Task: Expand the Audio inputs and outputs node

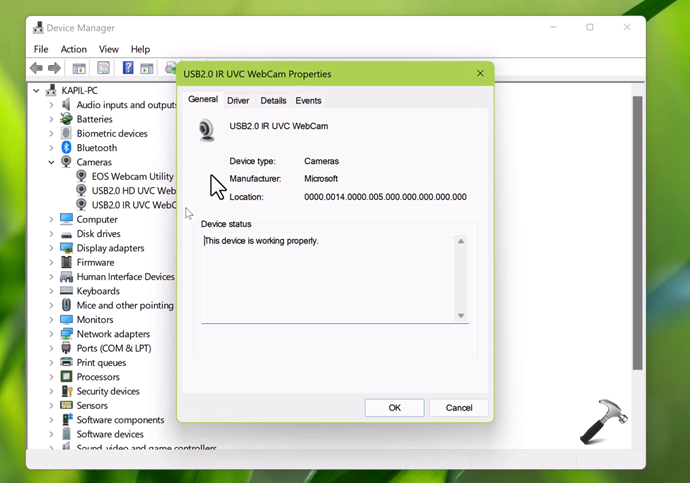Action: (x=51, y=105)
